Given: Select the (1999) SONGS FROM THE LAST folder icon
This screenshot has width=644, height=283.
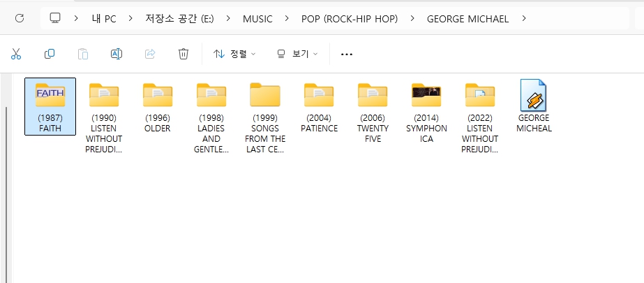Looking at the screenshot, I should [265, 95].
